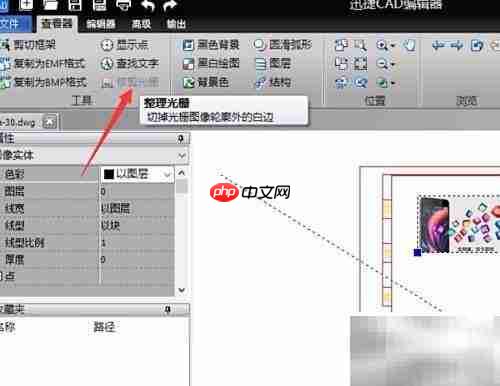Open the 背景色 color picker
Viewport: 500px width, 386px height.
click(x=206, y=82)
